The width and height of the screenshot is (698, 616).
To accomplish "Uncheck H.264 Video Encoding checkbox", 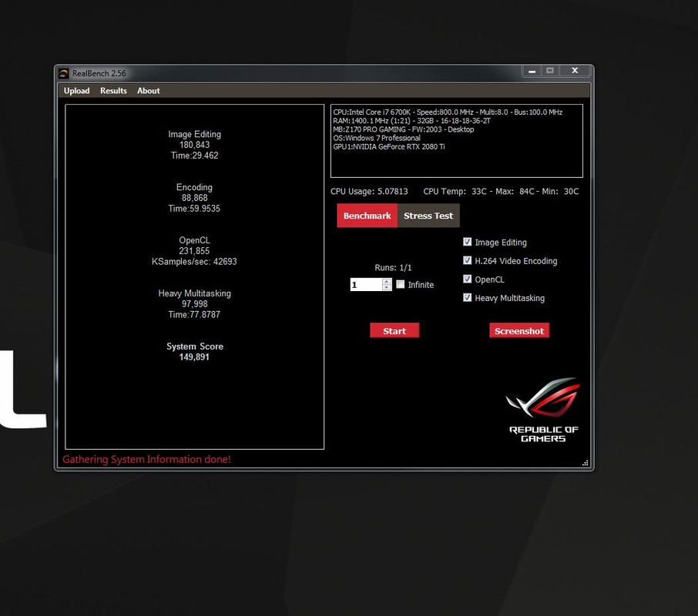I will click(x=467, y=260).
